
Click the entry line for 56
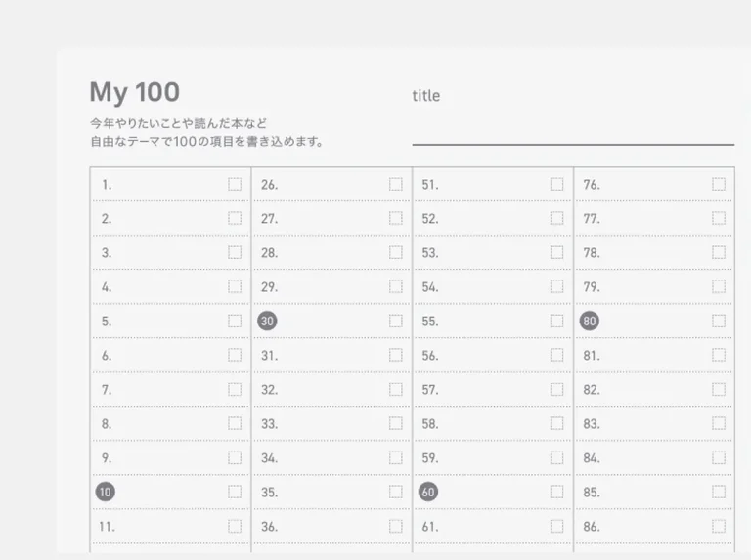coord(493,355)
